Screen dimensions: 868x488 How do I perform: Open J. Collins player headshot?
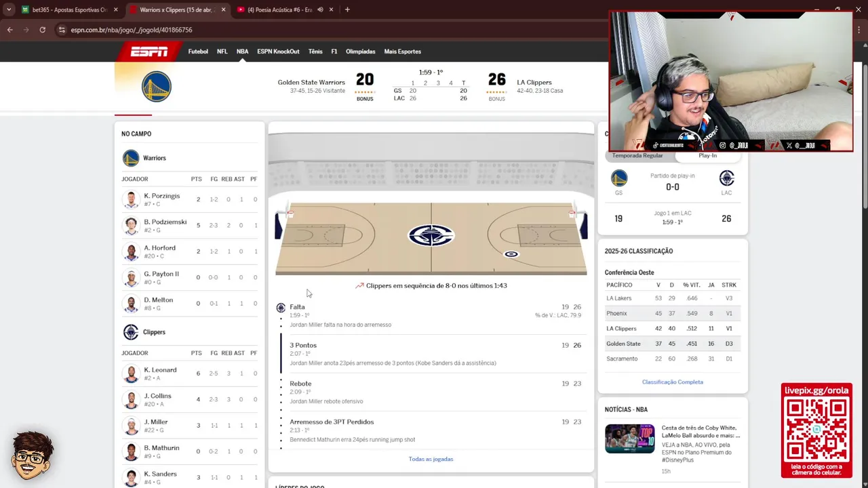coord(131,399)
